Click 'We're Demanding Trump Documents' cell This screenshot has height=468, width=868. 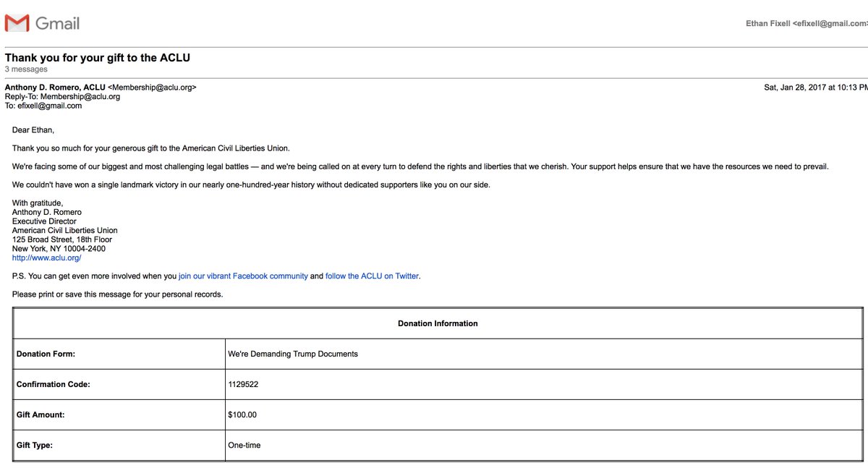[543, 354]
